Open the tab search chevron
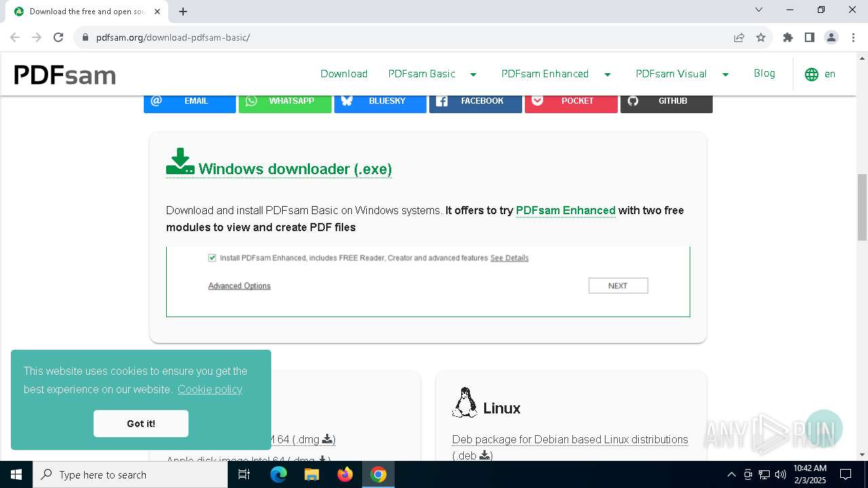Viewport: 868px width, 488px height. 759,9
